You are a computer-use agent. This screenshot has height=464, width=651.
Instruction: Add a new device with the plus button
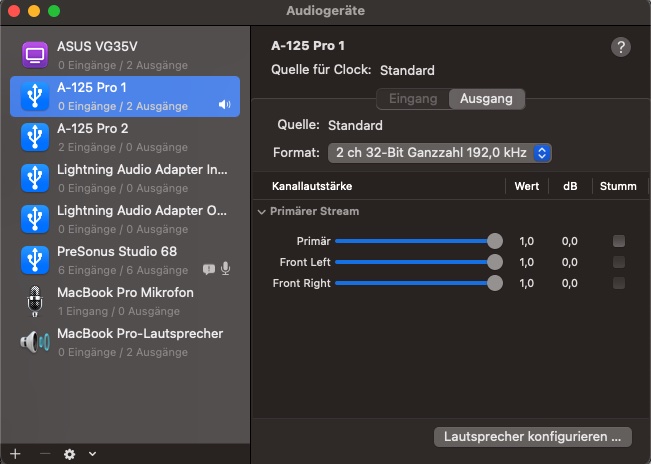(15, 454)
